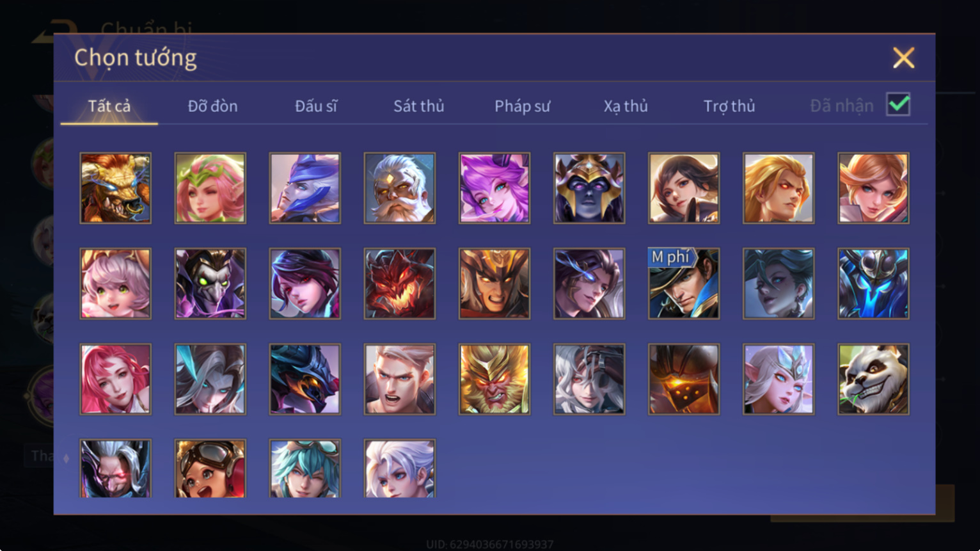The width and height of the screenshot is (980, 551).
Task: Pick the teal-haired hero with goggles
Action: [x=305, y=468]
